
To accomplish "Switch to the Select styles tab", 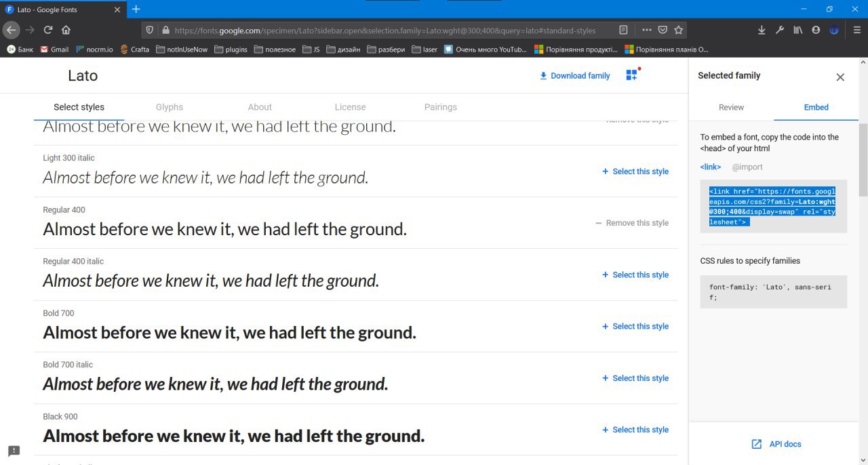I will pyautogui.click(x=79, y=107).
